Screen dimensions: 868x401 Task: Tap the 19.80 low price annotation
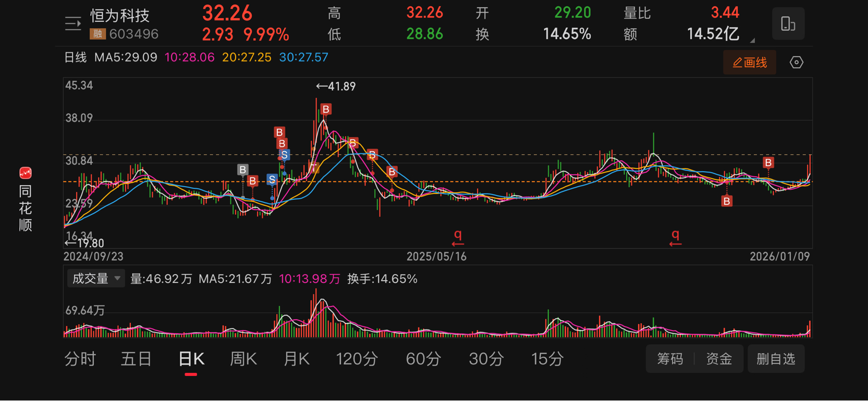[84, 243]
